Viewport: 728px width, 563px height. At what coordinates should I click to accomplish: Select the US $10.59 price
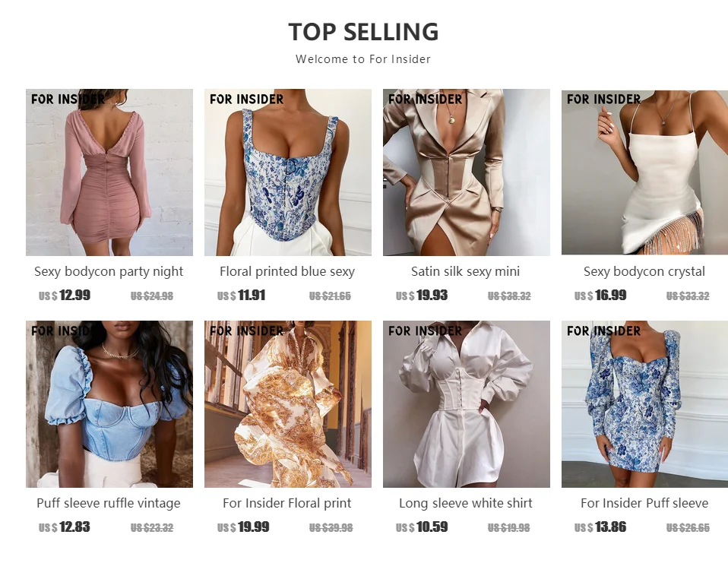pos(422,527)
